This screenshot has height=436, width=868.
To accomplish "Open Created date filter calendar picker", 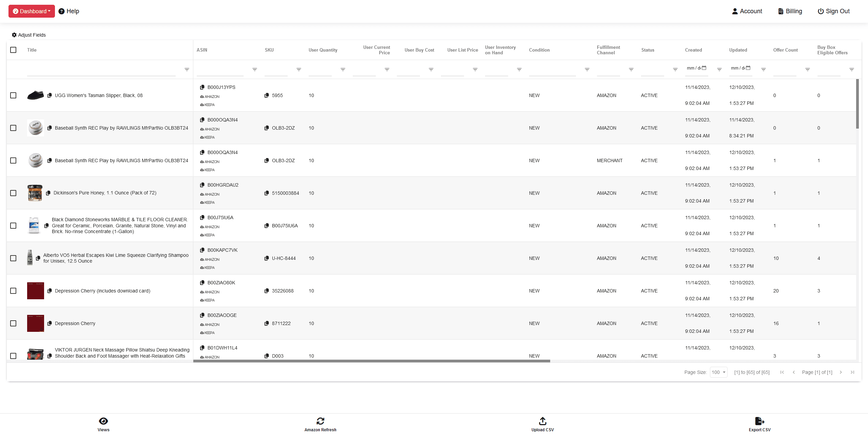I will (x=704, y=68).
